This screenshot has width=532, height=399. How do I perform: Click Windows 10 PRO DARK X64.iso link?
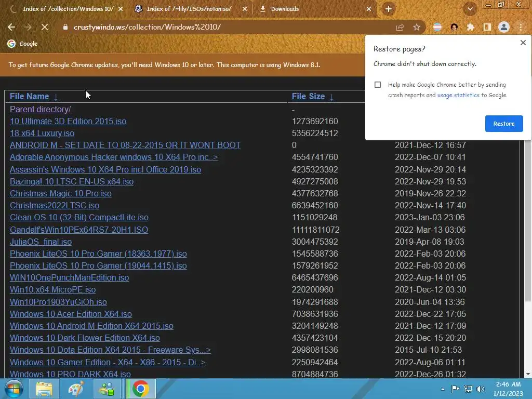70,374
